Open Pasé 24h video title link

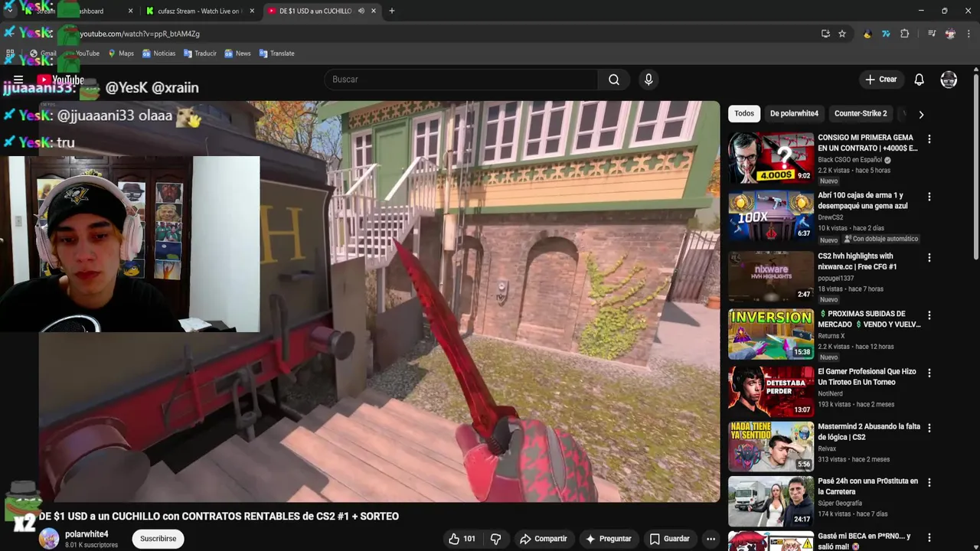867,486
